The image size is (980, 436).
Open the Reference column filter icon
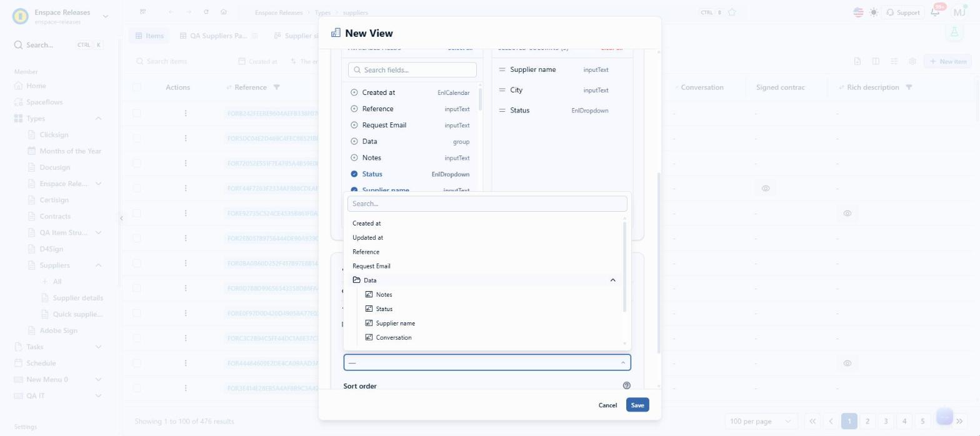click(277, 87)
